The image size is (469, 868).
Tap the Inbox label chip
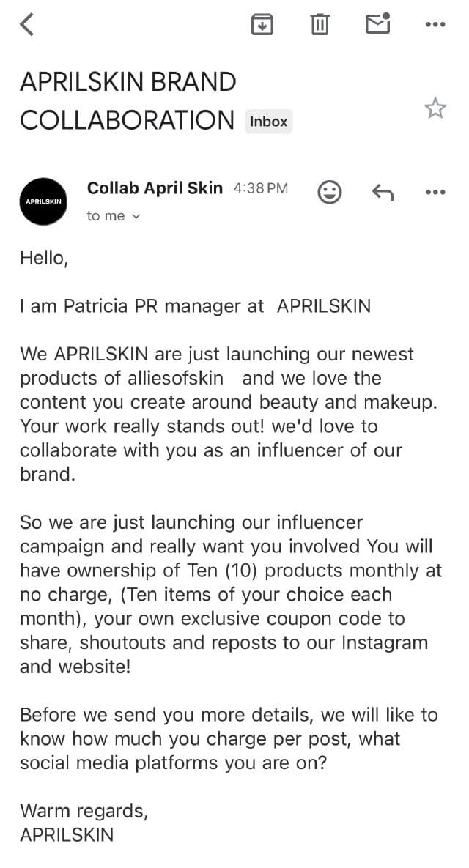[268, 122]
